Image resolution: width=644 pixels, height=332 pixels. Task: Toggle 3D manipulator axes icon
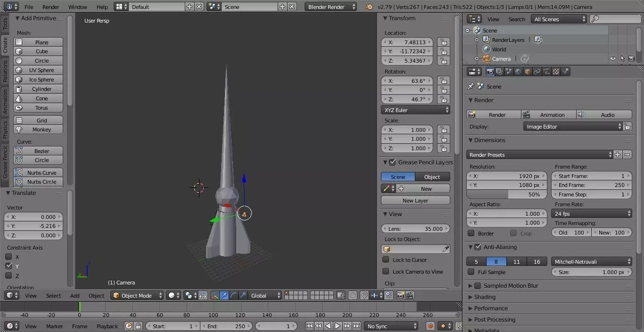(215, 295)
